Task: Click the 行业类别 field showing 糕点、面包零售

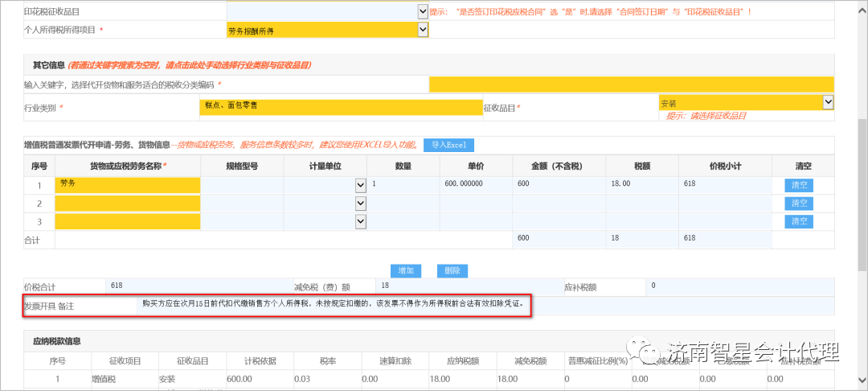Action: (x=341, y=107)
